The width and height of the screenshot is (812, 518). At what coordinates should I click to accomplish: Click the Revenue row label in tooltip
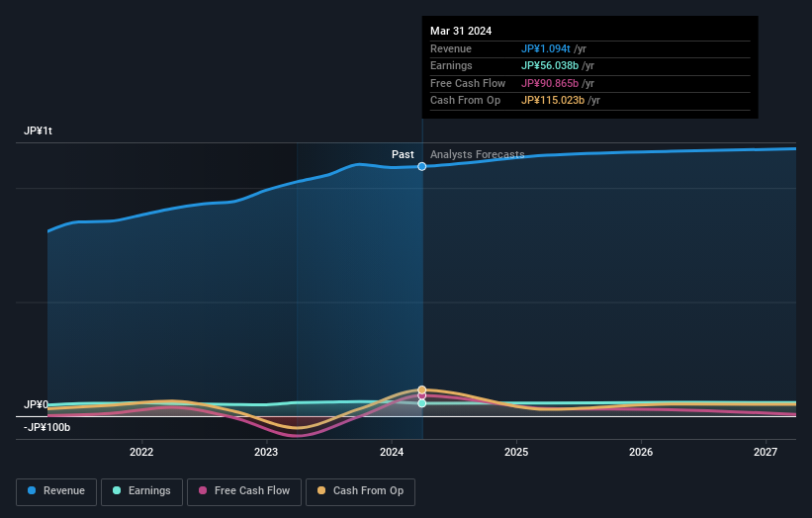point(451,48)
